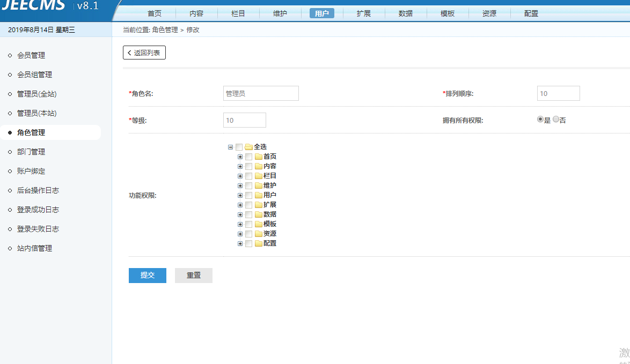Image resolution: width=630 pixels, height=364 pixels.
Task: Expand the 扩展 permission tree node
Action: 240,205
